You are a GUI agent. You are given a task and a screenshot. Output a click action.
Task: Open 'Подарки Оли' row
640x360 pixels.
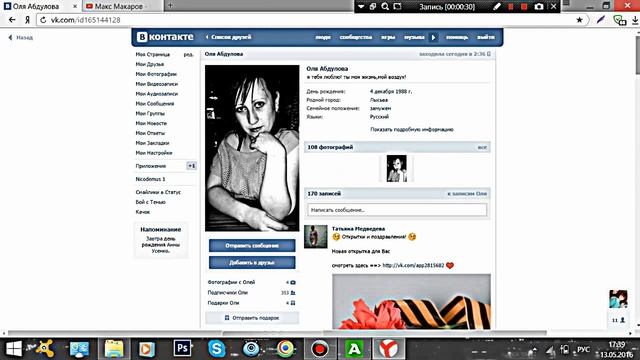pos(252,303)
